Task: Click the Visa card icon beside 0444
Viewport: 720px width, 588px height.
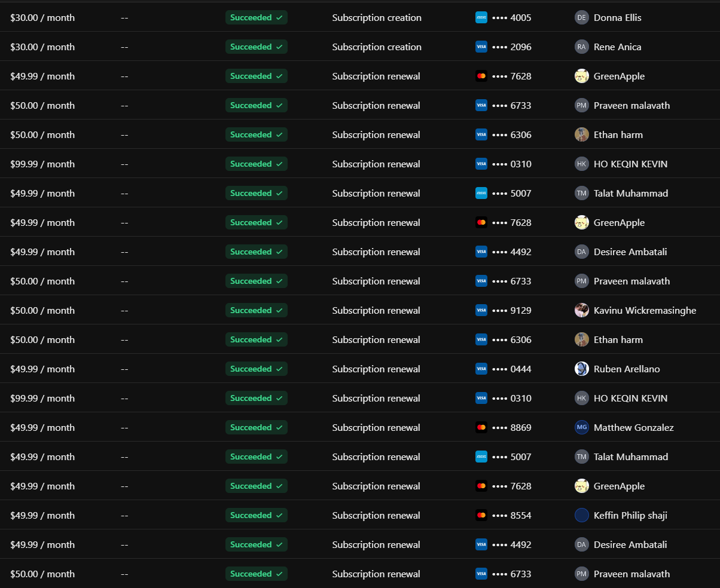Action: [x=481, y=369]
